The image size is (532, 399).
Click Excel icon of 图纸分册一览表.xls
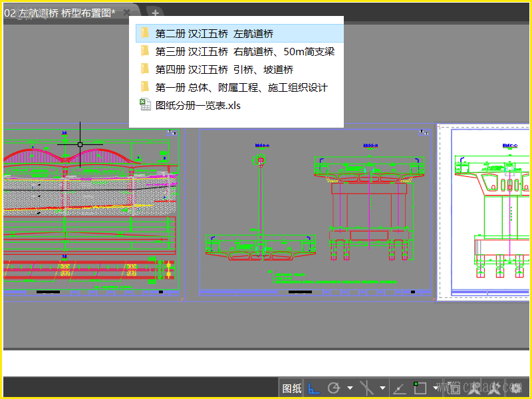pyautogui.click(x=145, y=104)
